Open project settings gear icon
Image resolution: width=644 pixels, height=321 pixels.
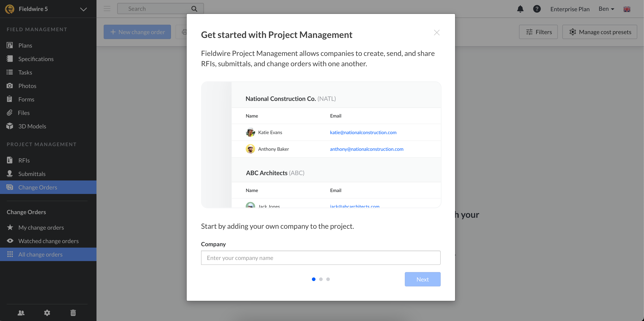47,312
